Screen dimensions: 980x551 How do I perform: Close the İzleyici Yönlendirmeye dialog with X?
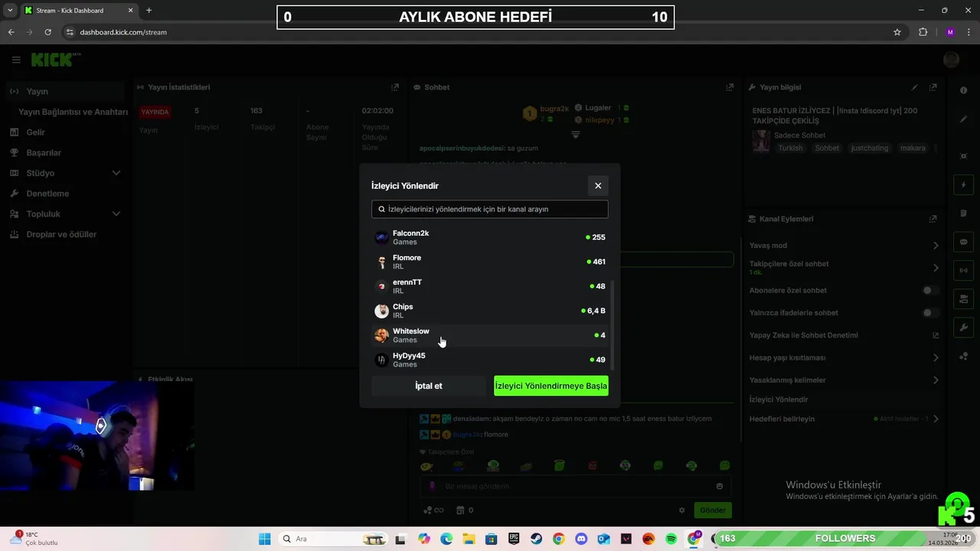(x=598, y=185)
